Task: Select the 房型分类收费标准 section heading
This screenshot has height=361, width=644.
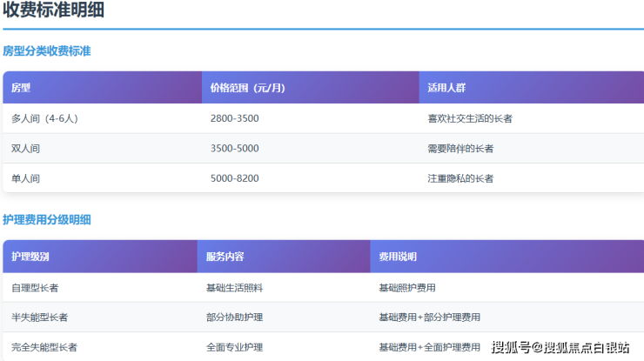Action: coord(47,51)
